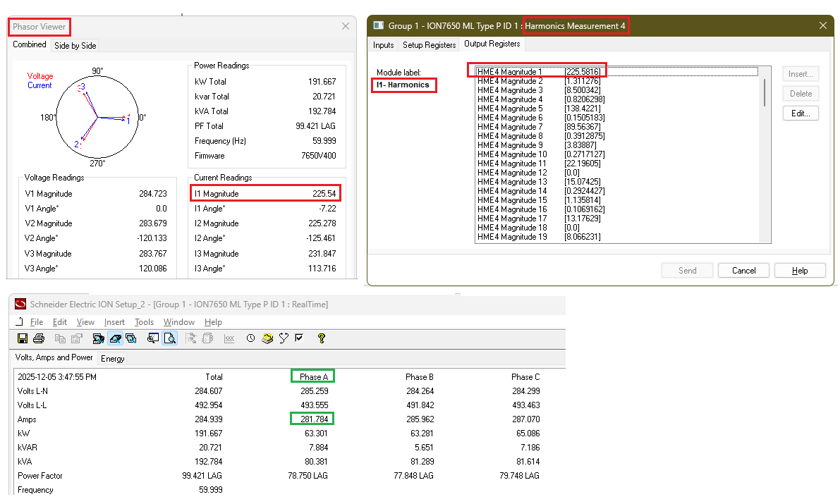
Task: Switch to the Inputs tab
Action: [383, 45]
